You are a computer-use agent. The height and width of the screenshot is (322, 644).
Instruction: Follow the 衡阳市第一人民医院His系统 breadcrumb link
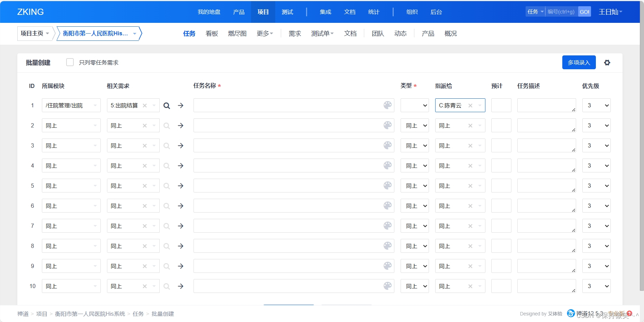point(90,314)
